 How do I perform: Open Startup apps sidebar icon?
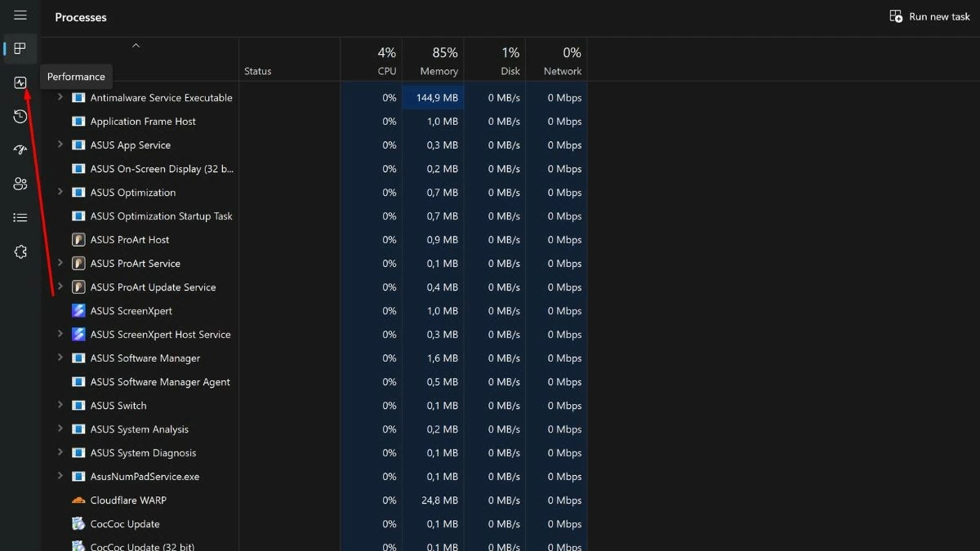coord(20,150)
